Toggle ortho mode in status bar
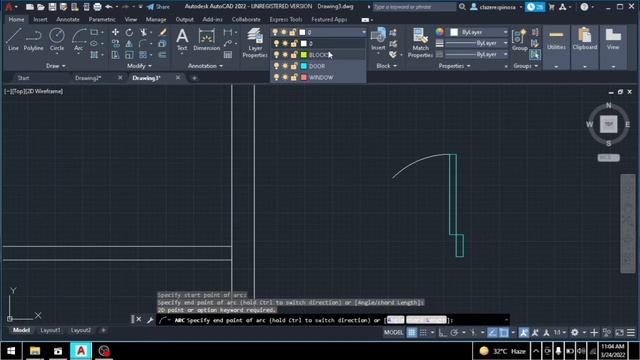640x360 pixels. click(442, 333)
